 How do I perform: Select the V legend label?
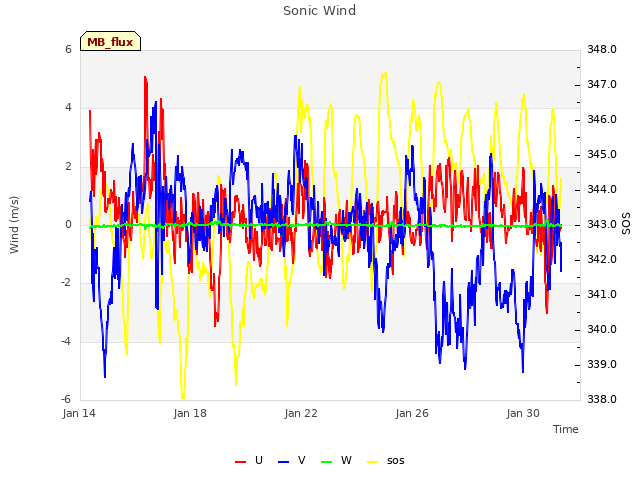pyautogui.click(x=301, y=460)
